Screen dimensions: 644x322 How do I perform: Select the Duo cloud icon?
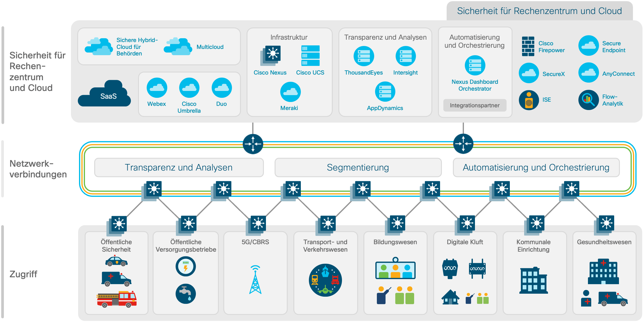click(222, 88)
